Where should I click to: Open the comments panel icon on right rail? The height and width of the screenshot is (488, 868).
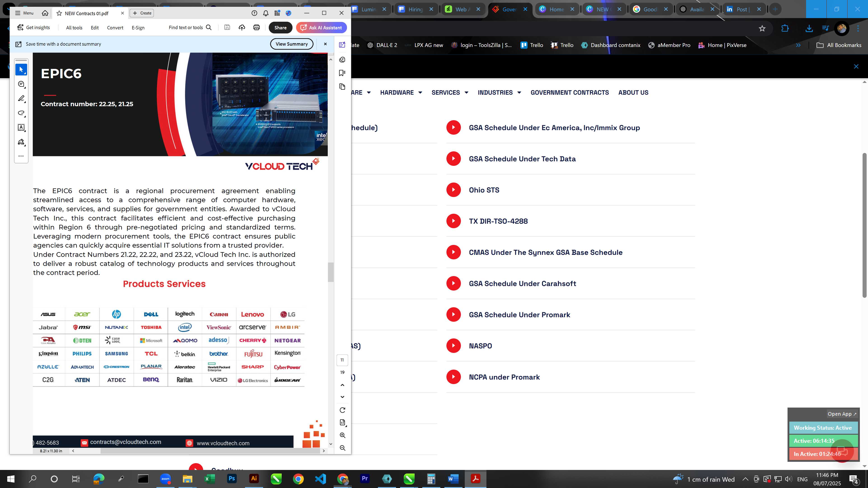[x=342, y=60]
